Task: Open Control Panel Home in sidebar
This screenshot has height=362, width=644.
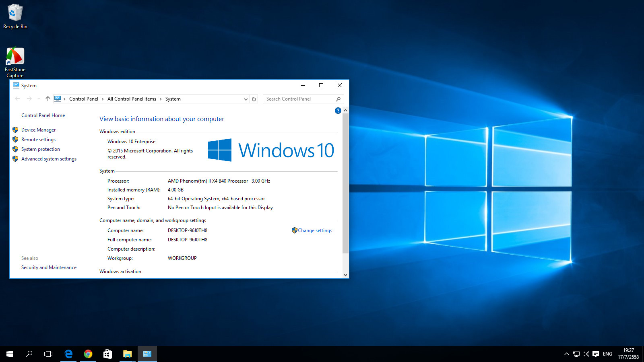Action: pyautogui.click(x=43, y=115)
